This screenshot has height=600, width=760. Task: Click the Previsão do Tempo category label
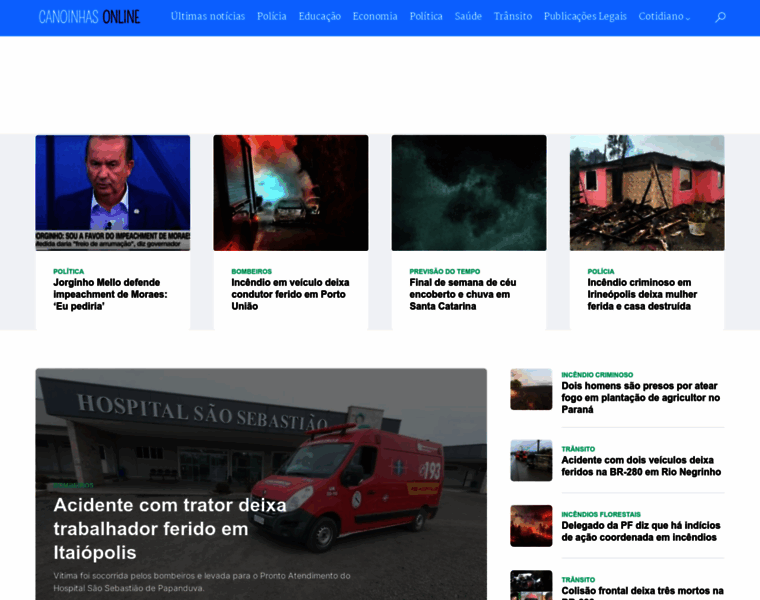(444, 271)
